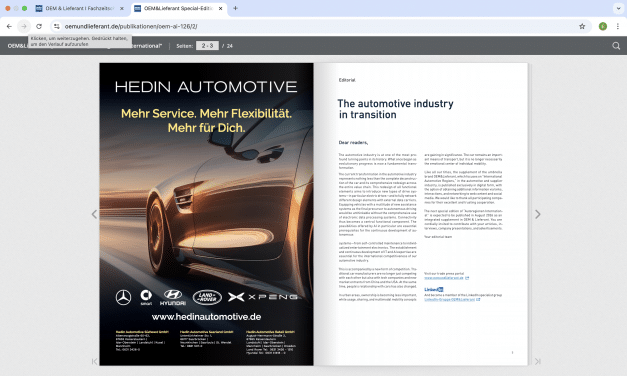
Task: Click the Seiten: label
Action: pyautogui.click(x=184, y=46)
